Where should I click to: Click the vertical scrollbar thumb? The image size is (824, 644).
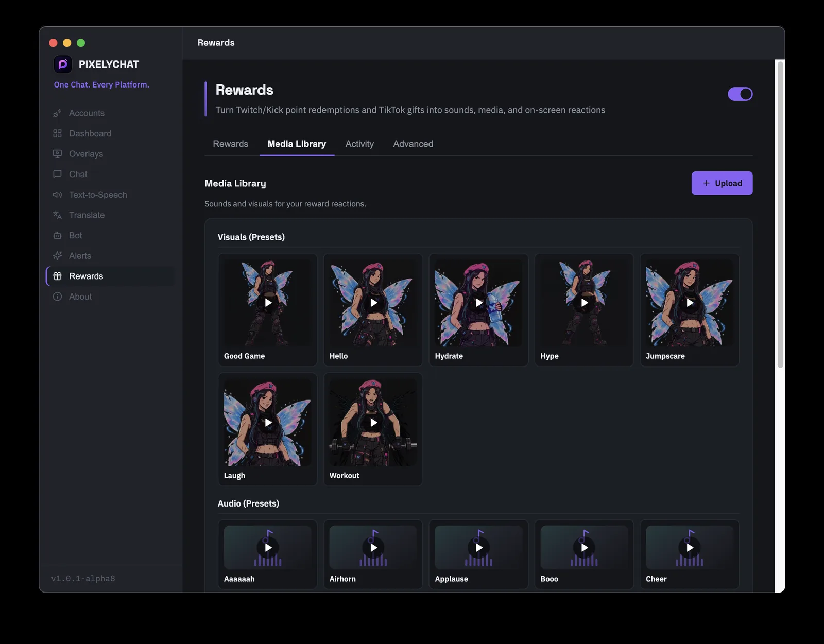click(x=780, y=214)
